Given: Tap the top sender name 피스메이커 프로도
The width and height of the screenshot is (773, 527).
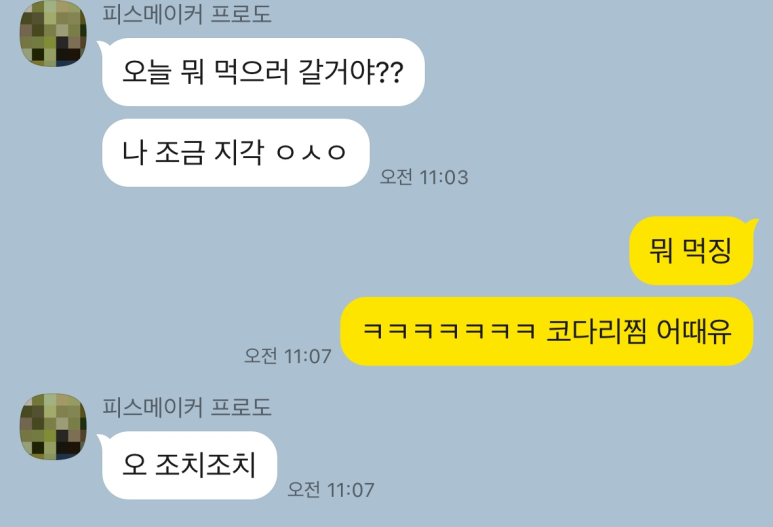Looking at the screenshot, I should [187, 14].
